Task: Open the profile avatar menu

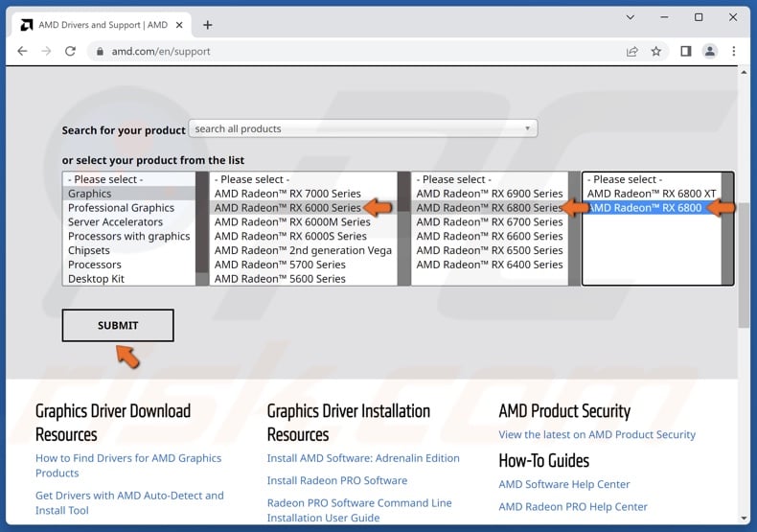Action: (710, 51)
